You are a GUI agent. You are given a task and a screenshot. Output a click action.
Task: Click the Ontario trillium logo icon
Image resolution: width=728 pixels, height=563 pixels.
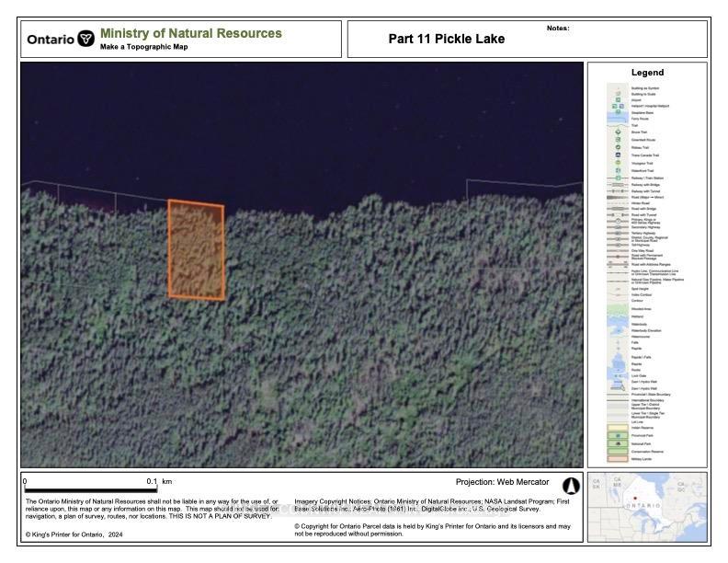click(85, 39)
